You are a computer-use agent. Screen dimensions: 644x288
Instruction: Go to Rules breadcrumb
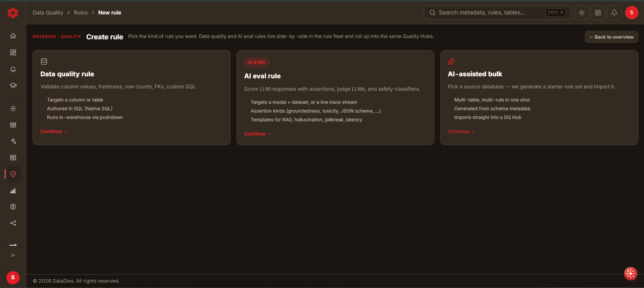(81, 13)
